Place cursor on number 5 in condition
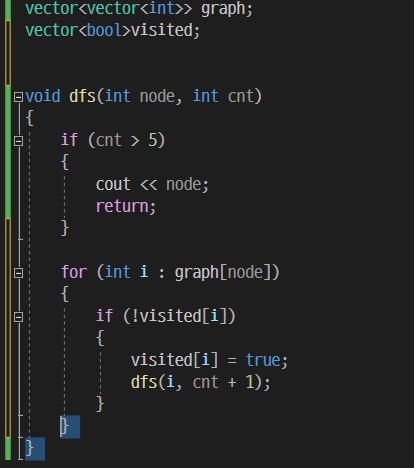Screen dimensions: 414x468 click(152, 140)
